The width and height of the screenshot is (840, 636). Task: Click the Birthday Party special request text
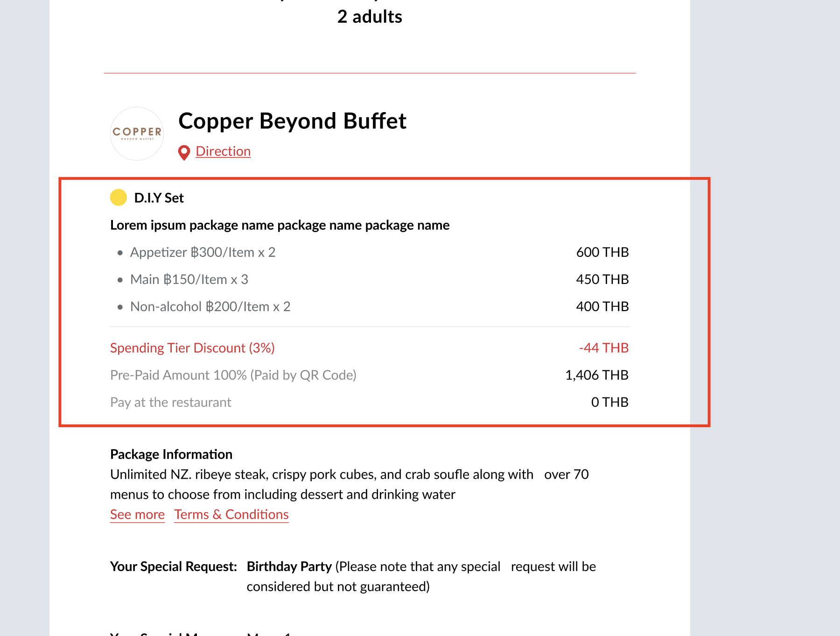click(289, 566)
